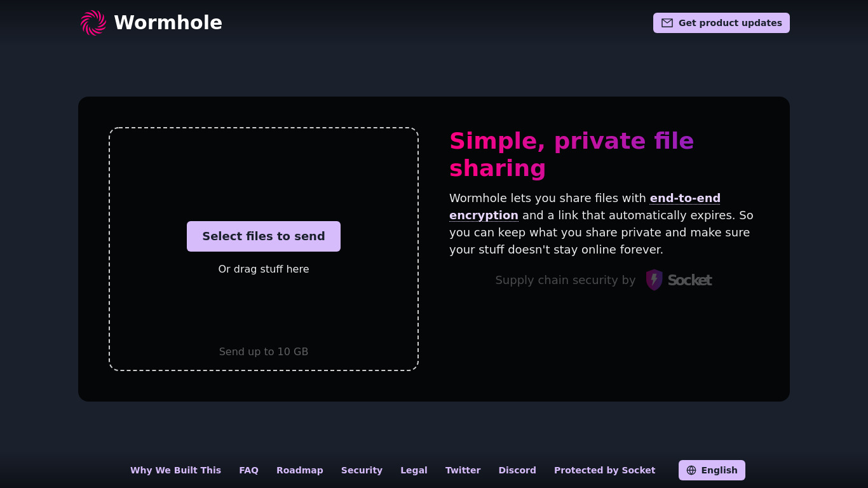Open the Legal footer link
The image size is (868, 488).
[x=414, y=470]
